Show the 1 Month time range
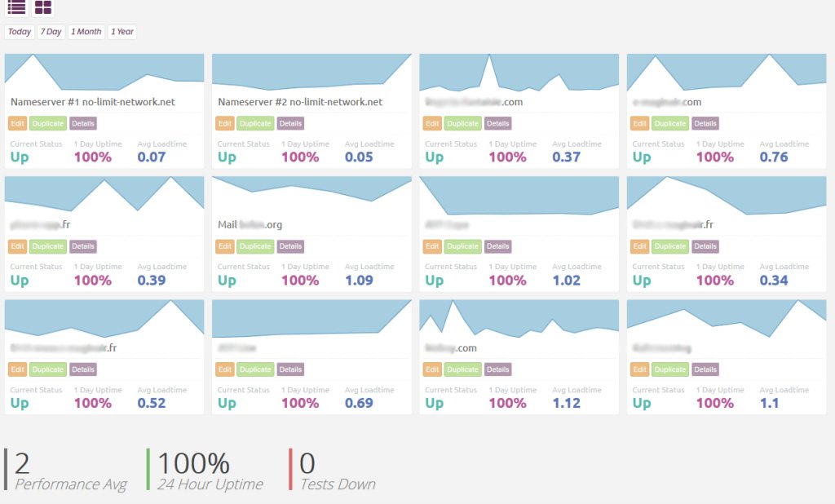This screenshot has width=835, height=504. (x=86, y=32)
